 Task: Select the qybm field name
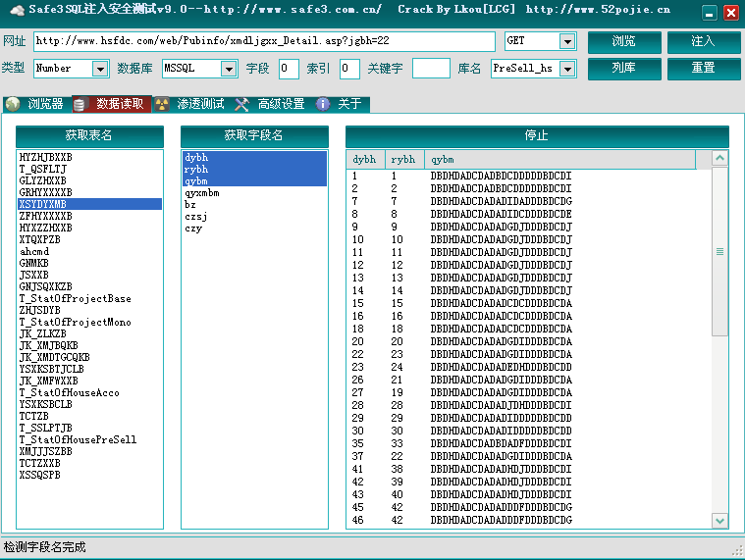click(254, 180)
